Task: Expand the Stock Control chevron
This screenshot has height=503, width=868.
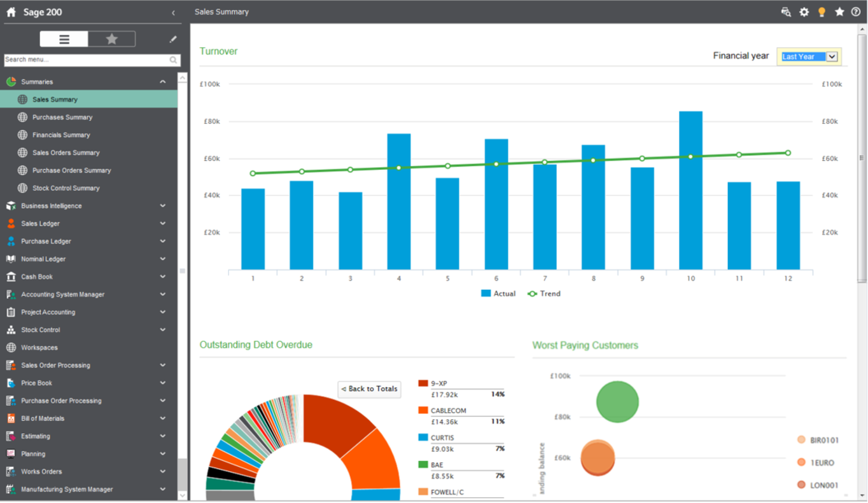Action: 163,330
